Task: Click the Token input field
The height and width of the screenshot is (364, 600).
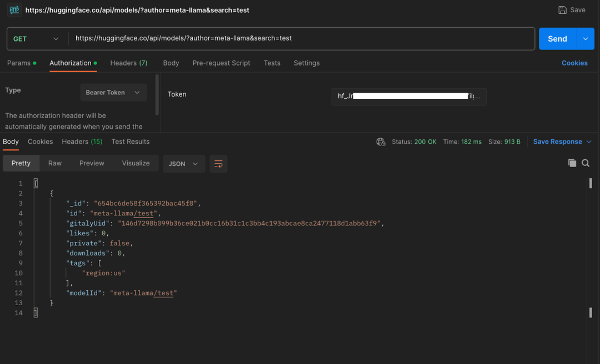Action: tap(409, 97)
